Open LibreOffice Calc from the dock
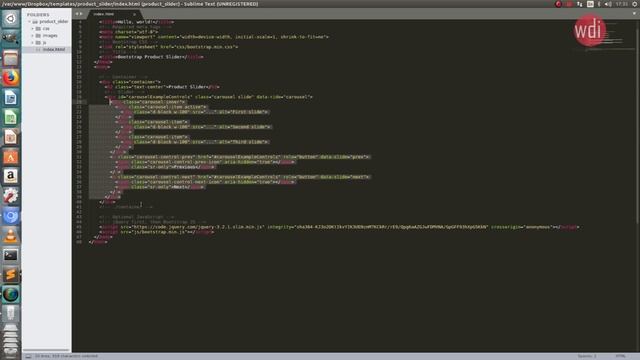The width and height of the screenshot is (640, 360). click(11, 118)
